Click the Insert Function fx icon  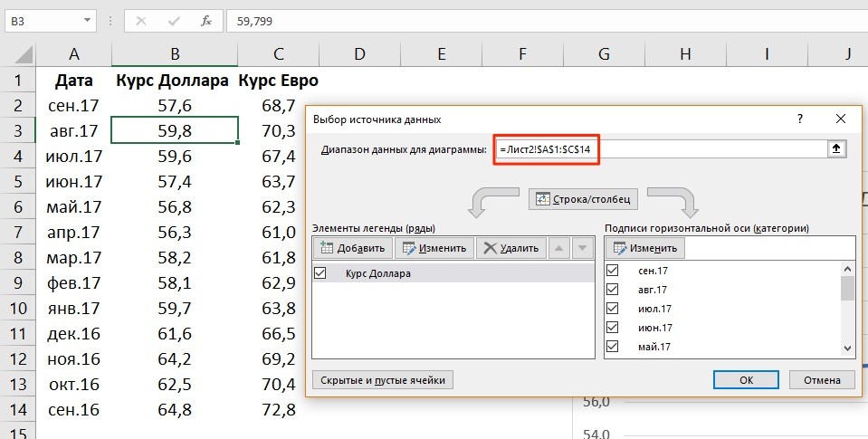pyautogui.click(x=206, y=20)
